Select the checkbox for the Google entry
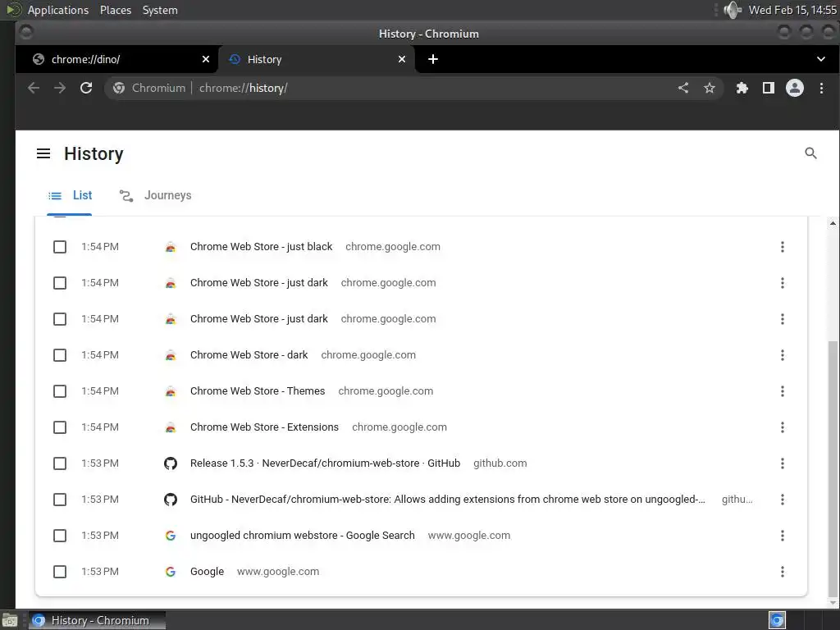The width and height of the screenshot is (840, 630). click(60, 572)
